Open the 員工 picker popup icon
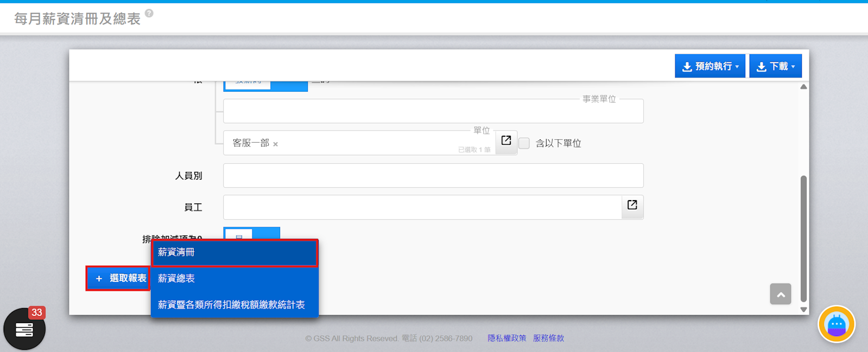The image size is (868, 352). pyautogui.click(x=632, y=206)
